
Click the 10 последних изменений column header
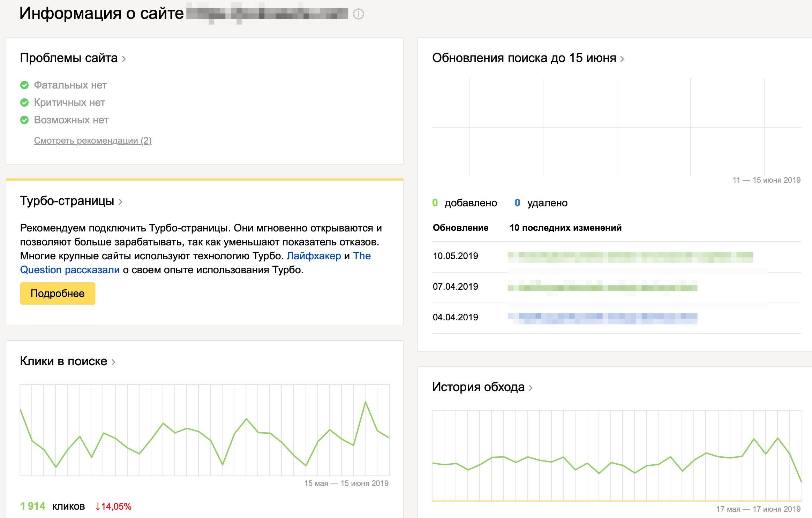565,228
